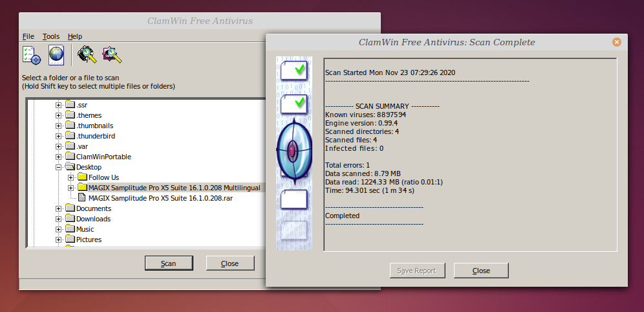
Task: Click the Scan button in main window
Action: click(x=169, y=263)
